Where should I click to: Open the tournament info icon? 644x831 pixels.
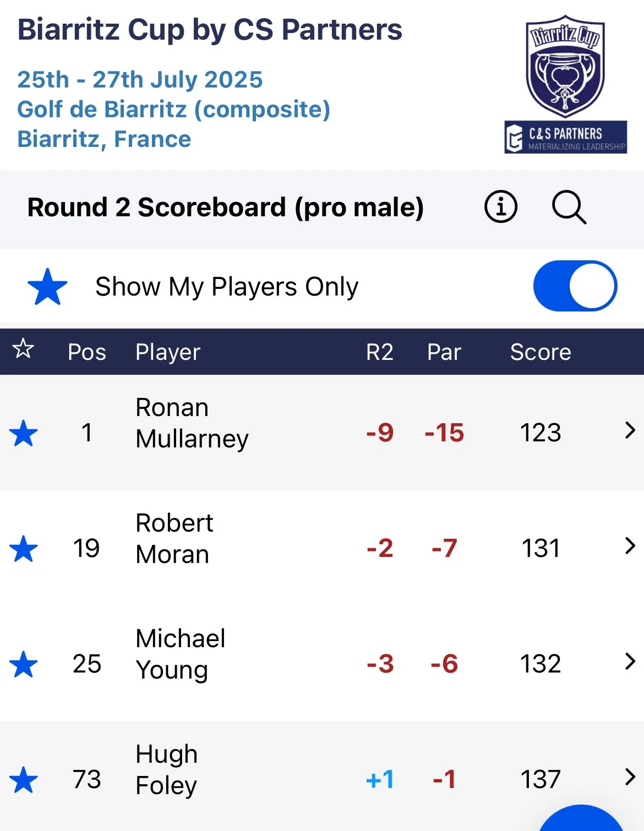[500, 207]
